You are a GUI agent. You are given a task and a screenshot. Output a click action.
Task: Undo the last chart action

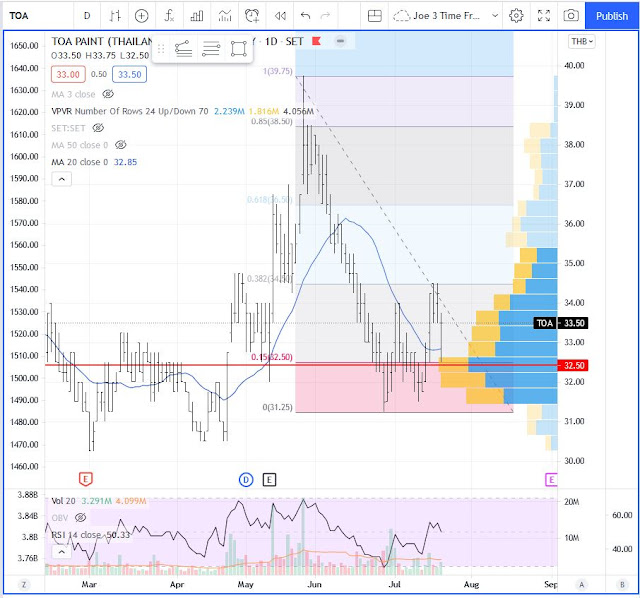[x=305, y=16]
